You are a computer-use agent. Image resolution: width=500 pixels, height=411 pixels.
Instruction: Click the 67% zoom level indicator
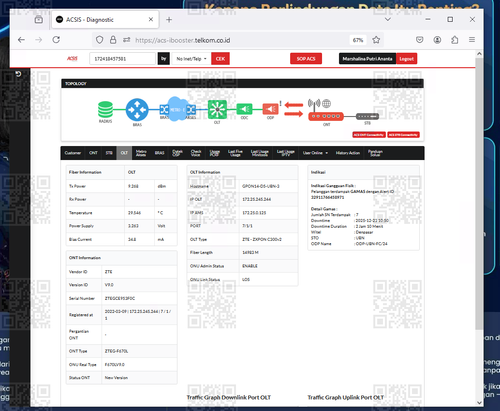coord(358,40)
